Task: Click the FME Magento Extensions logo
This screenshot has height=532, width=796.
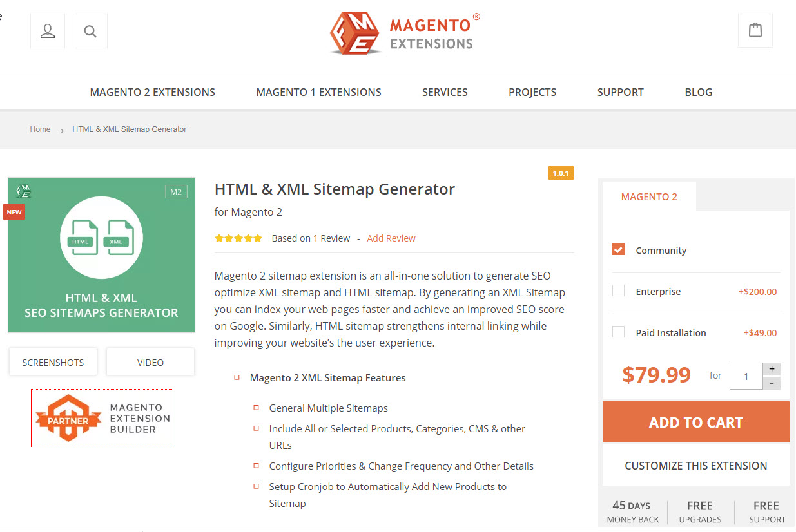Action: 405,34
